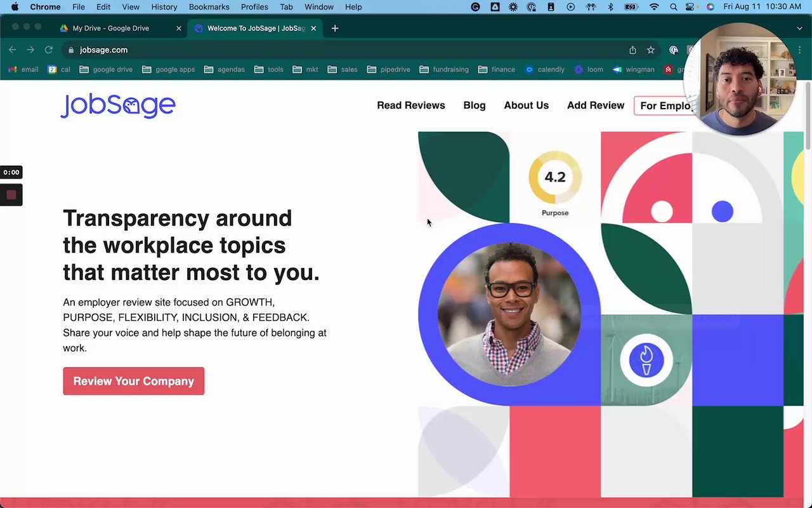
Task: Share this page from the address bar
Action: click(x=632, y=50)
